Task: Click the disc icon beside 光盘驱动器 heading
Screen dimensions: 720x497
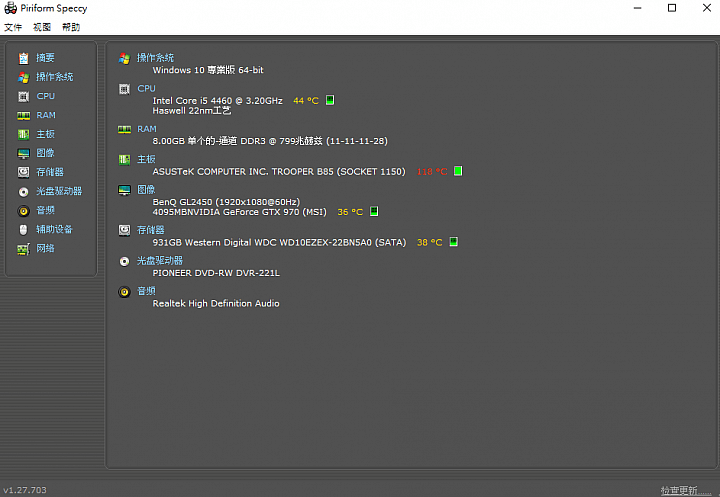Action: coord(124,261)
